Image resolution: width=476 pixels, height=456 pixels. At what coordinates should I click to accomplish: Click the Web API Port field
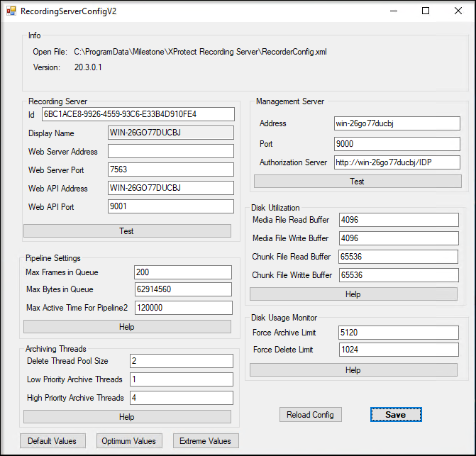tap(171, 206)
